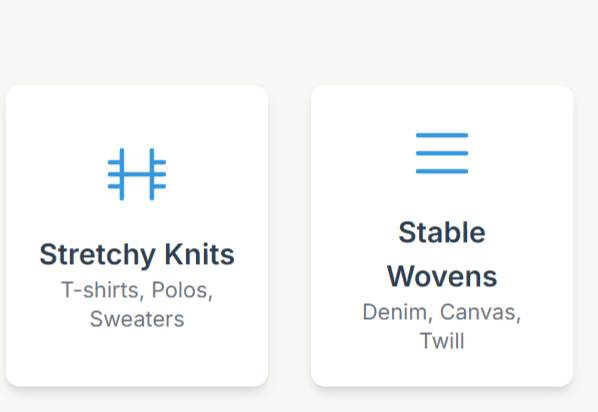Click the Twill text

442,341
